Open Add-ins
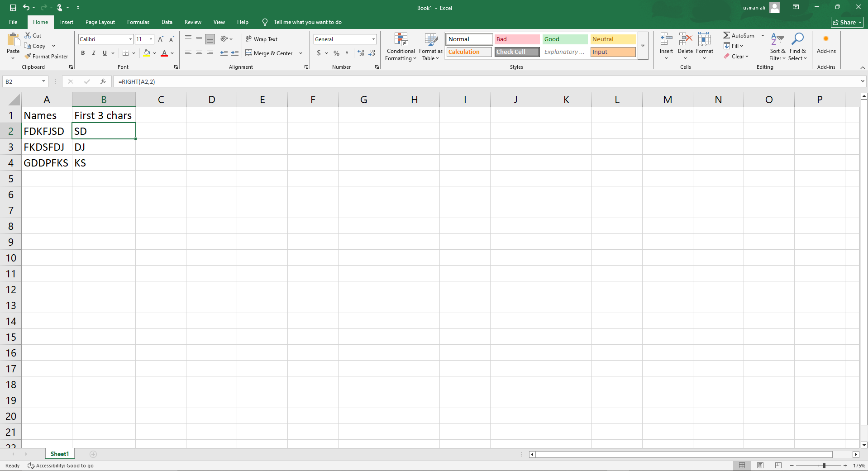Image resolution: width=868 pixels, height=471 pixels. (x=826, y=44)
